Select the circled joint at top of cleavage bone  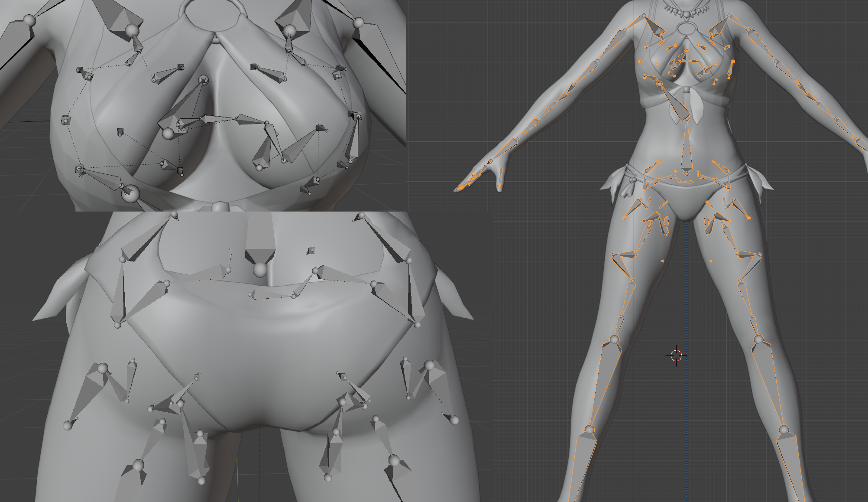[203, 80]
